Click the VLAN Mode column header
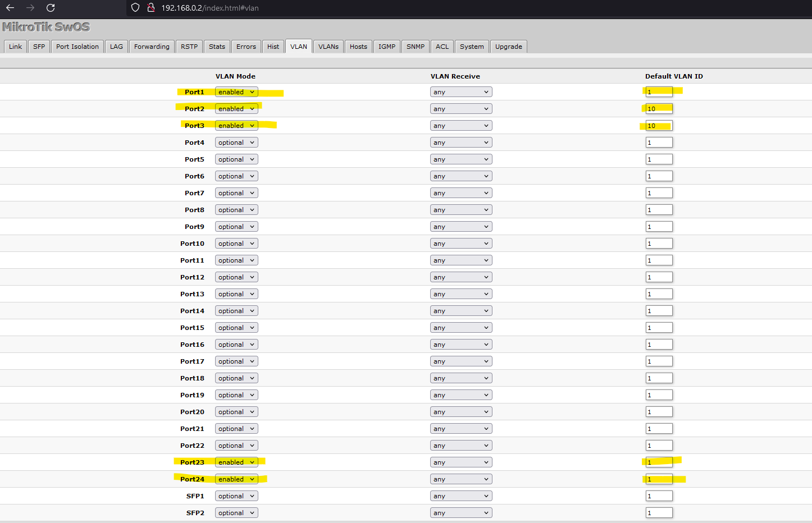The width and height of the screenshot is (812, 523). pyautogui.click(x=235, y=76)
